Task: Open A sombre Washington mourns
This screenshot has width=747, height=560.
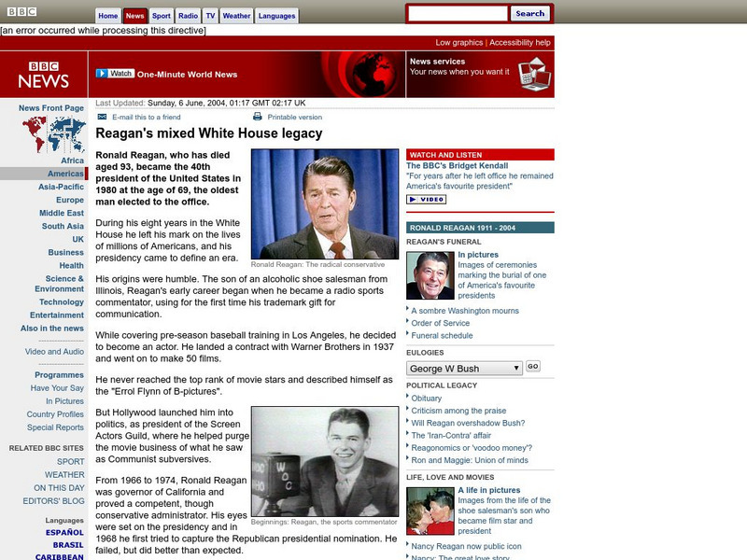Action: click(465, 311)
